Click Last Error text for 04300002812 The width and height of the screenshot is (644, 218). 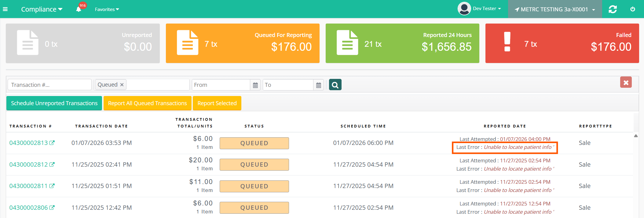pos(505,169)
